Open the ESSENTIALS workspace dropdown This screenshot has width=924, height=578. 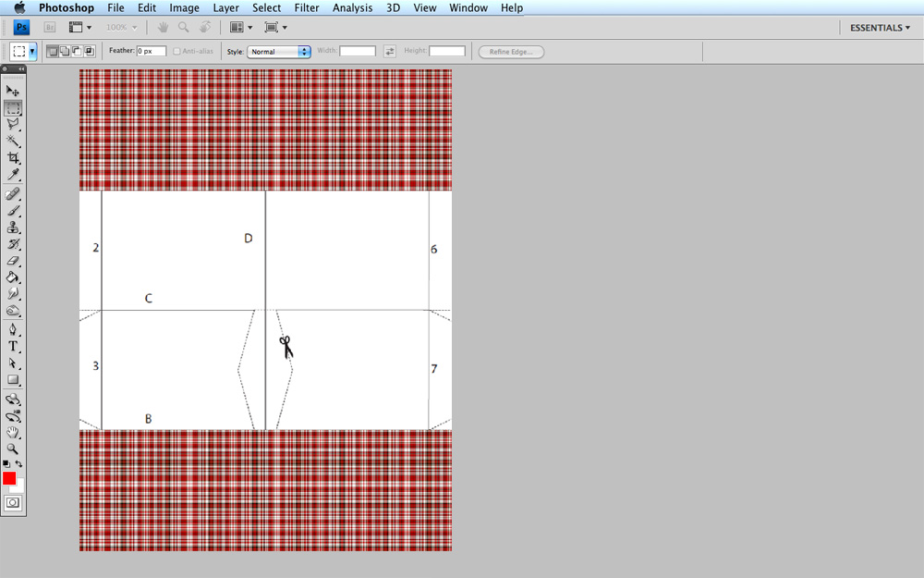pyautogui.click(x=878, y=27)
